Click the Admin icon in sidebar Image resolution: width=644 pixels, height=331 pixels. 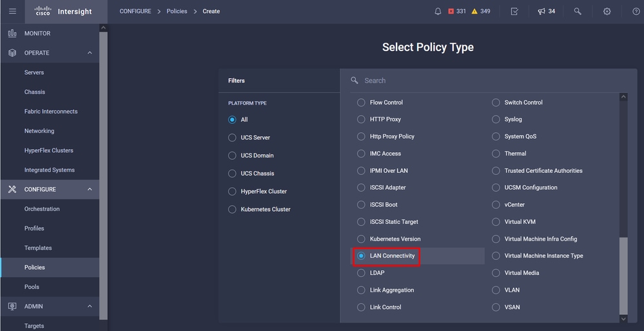pyautogui.click(x=12, y=306)
